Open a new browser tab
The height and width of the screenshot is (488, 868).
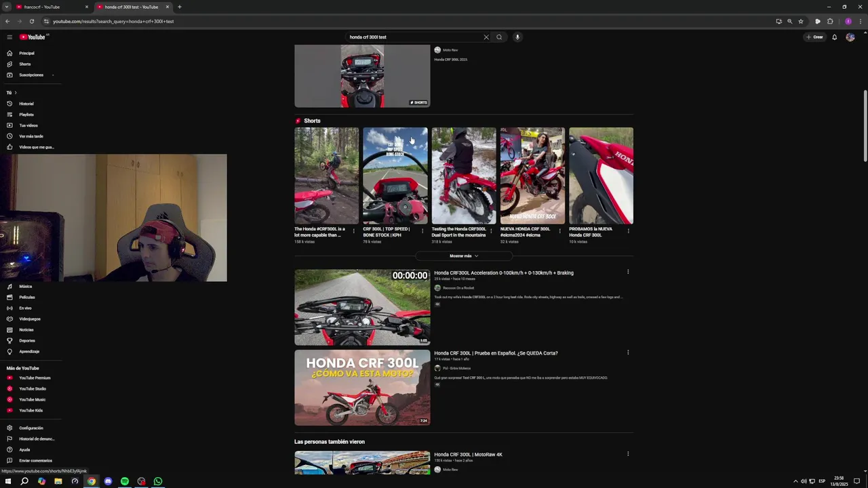point(180,7)
